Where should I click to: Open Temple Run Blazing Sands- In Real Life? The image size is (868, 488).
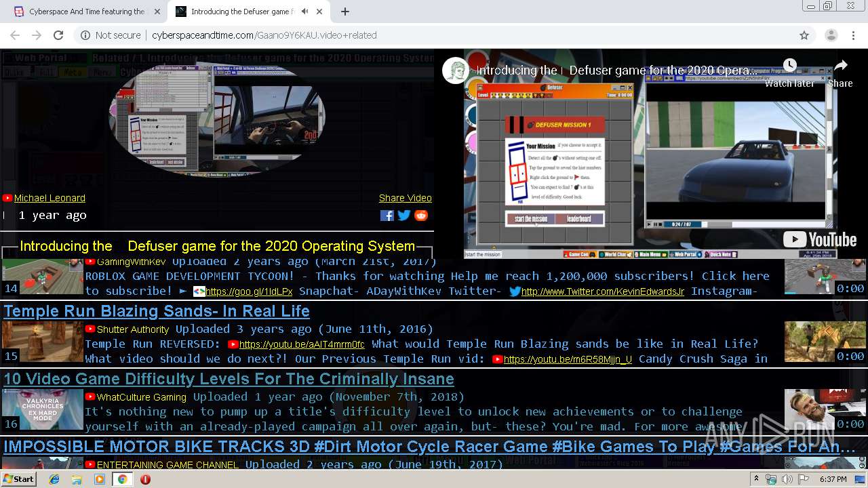157,311
